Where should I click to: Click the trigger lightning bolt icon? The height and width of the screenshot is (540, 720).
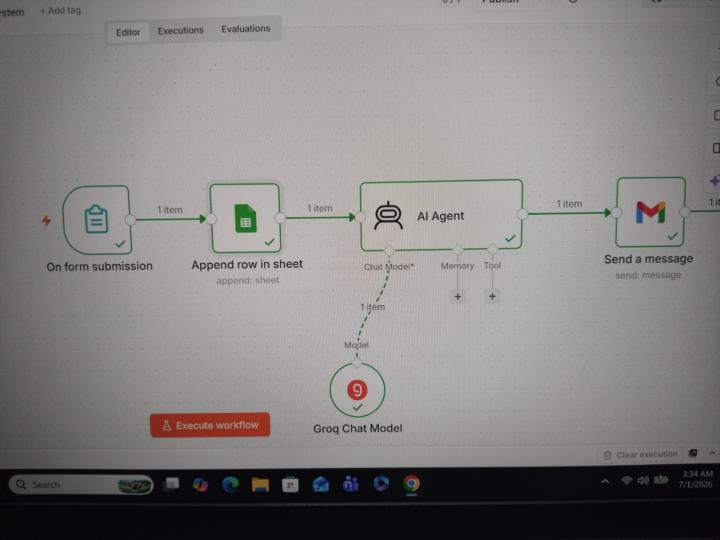46,221
